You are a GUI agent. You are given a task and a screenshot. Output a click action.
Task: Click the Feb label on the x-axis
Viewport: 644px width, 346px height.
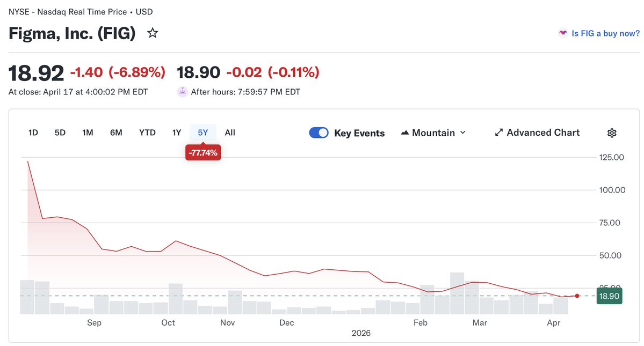(x=421, y=322)
